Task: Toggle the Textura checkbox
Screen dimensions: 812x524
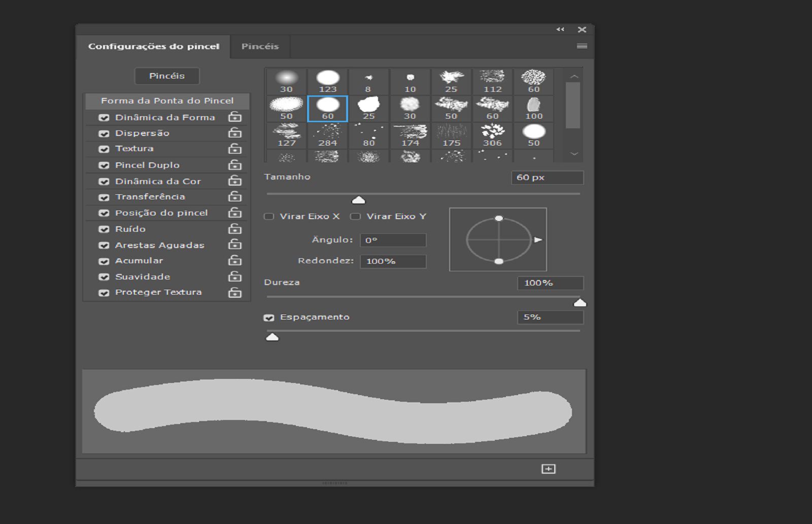Action: point(104,149)
